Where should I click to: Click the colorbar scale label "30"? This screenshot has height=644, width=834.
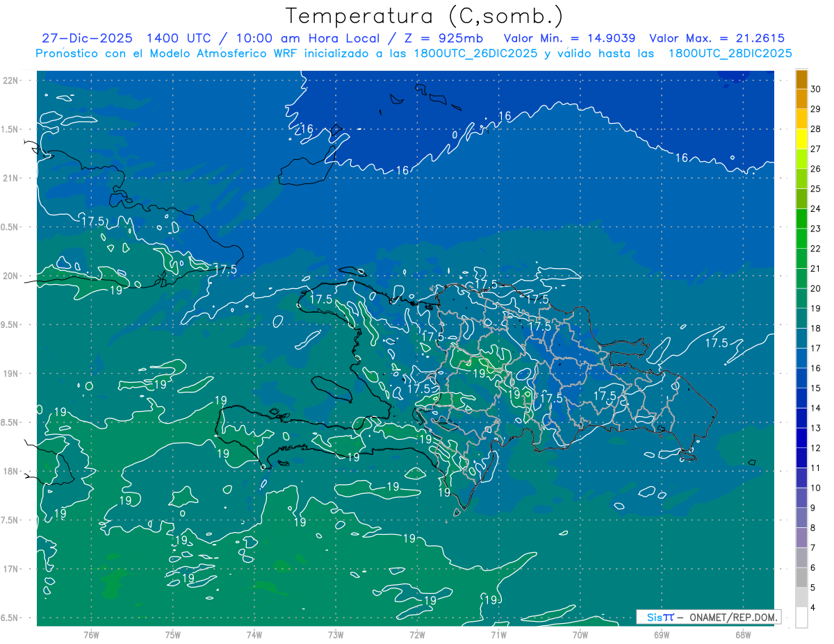815,90
